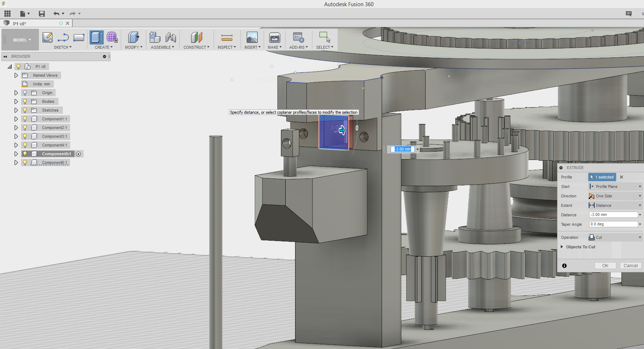Click the Create Form icon
This screenshot has height=349, width=644.
click(x=112, y=37)
